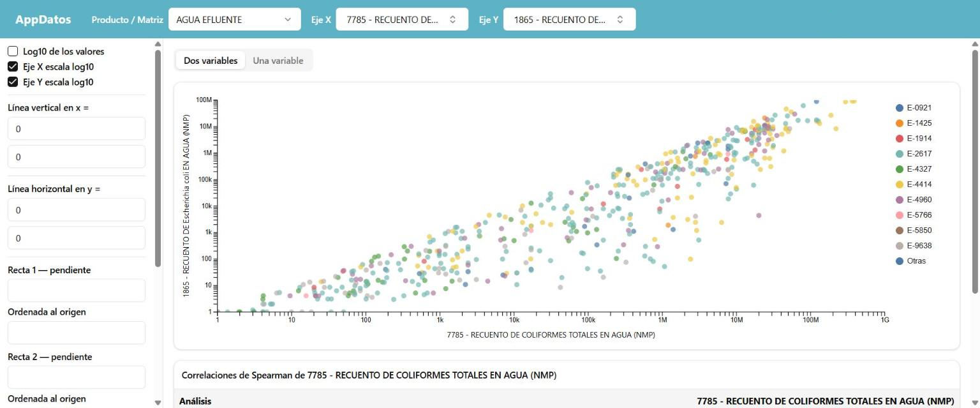Open the Eje Y variable selector
The image size is (980, 408).
pyautogui.click(x=569, y=19)
